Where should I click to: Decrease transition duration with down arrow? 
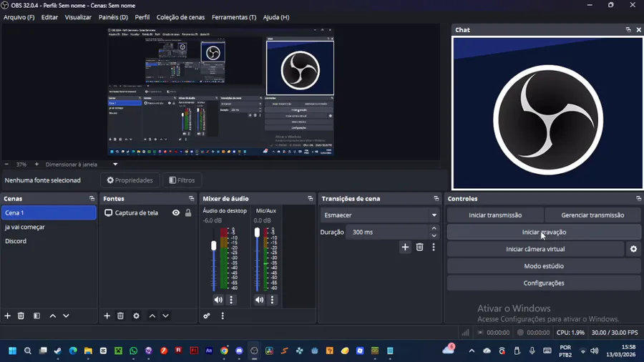(x=434, y=236)
